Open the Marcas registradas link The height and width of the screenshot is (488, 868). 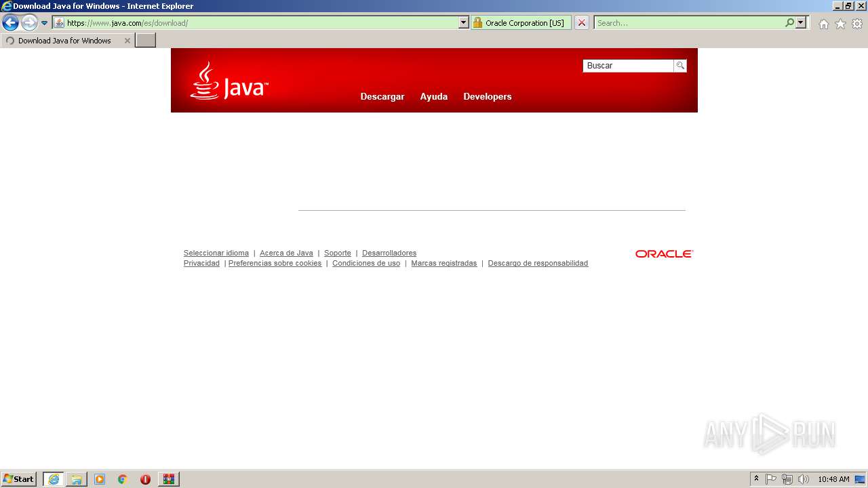tap(444, 263)
